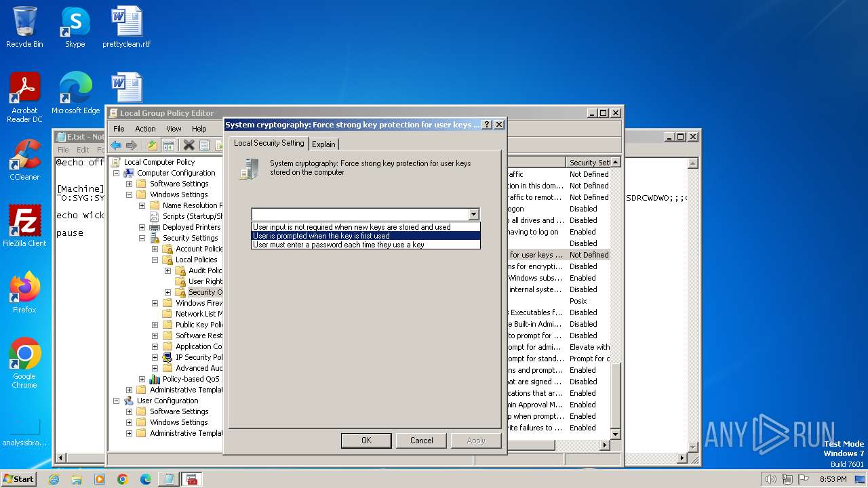Select 'User must enter a password' option

coord(366,245)
